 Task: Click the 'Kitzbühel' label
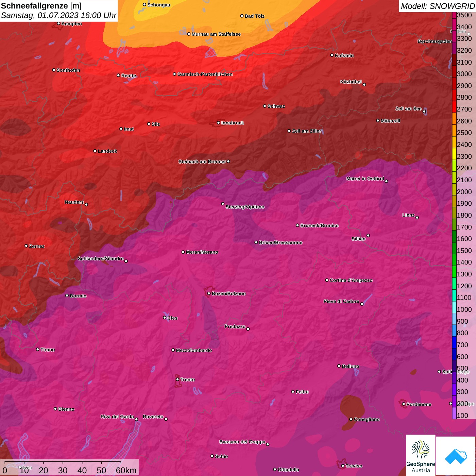point(351,82)
